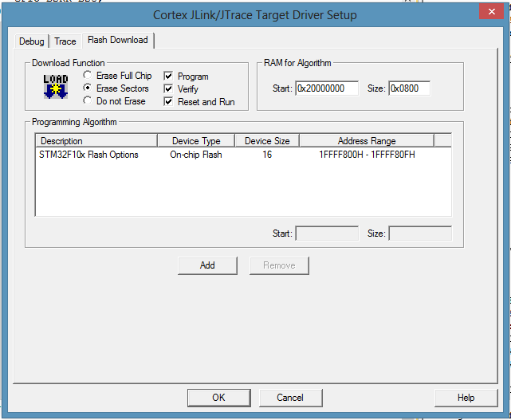Click On-chip Flash device type cell
This screenshot has height=420, width=511.
point(196,155)
